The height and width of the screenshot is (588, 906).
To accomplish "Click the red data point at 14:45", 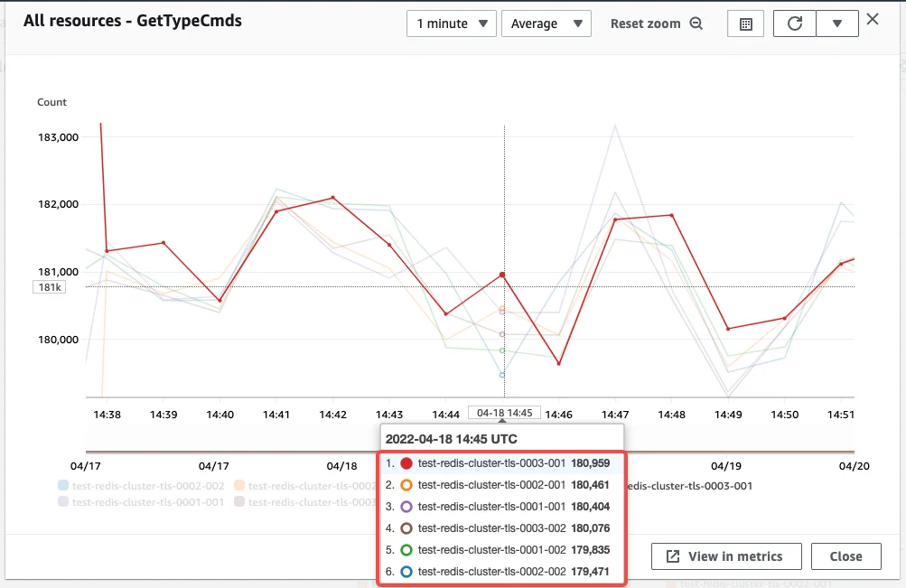I will [x=502, y=275].
